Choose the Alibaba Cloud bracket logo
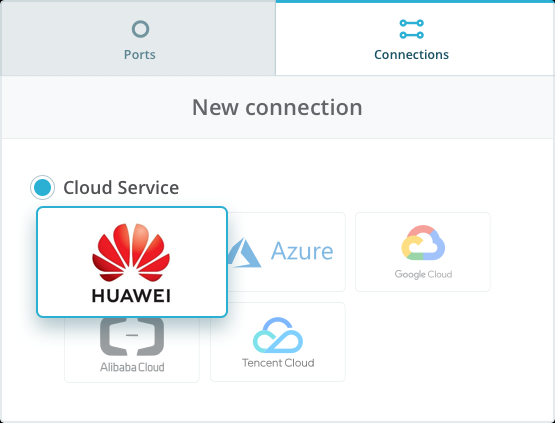 click(132, 336)
